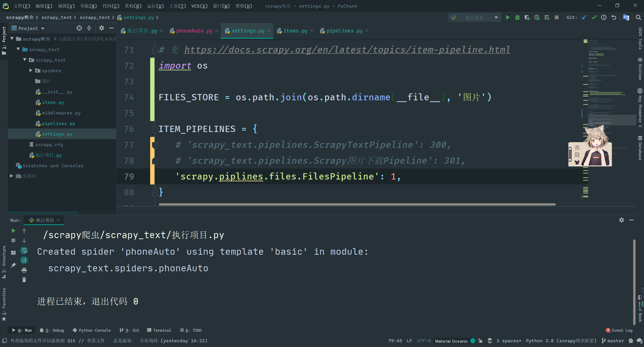This screenshot has width=644, height=347.
Task: Click the locate target icon in Project panel
Action: tap(79, 28)
